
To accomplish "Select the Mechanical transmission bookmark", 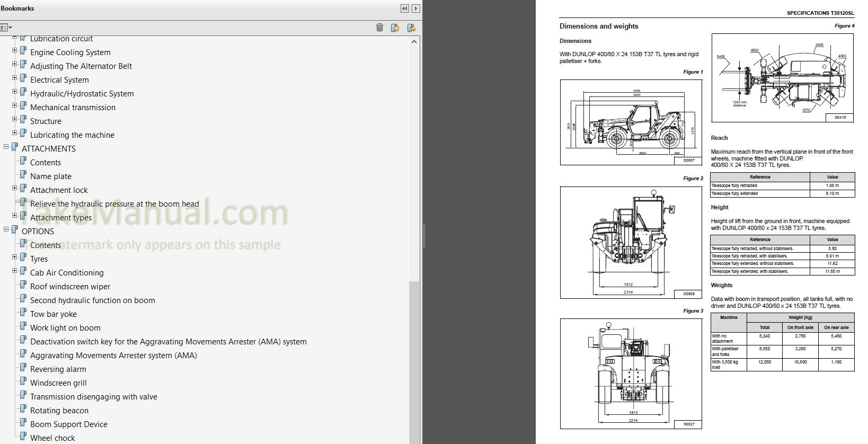I will 73,108.
